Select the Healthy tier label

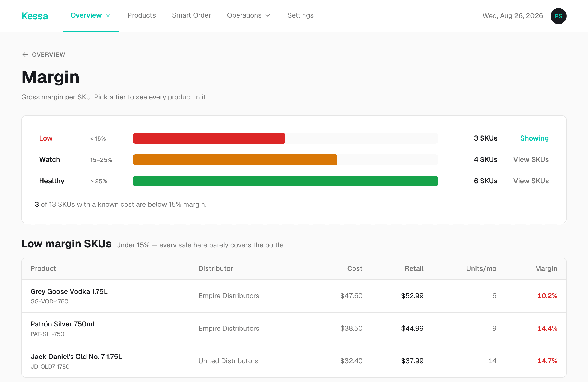point(52,181)
